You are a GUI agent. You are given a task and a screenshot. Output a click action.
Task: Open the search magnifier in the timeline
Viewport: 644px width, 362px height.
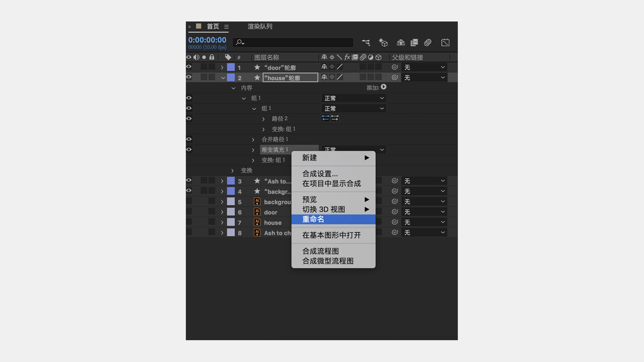pyautogui.click(x=239, y=42)
